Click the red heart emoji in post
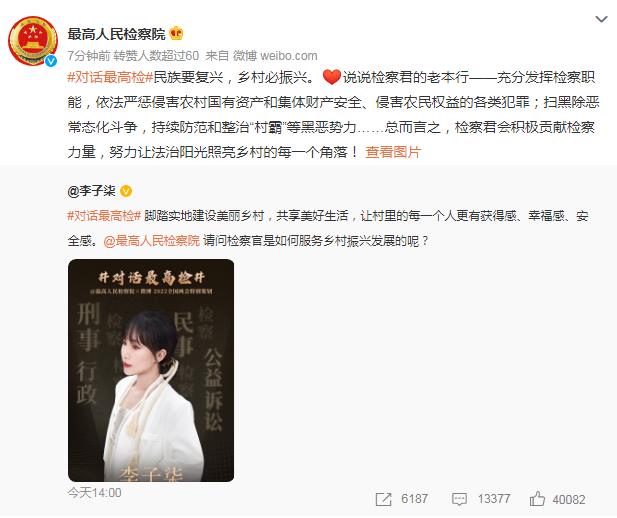Image resolution: width=617 pixels, height=518 pixels. [331, 77]
